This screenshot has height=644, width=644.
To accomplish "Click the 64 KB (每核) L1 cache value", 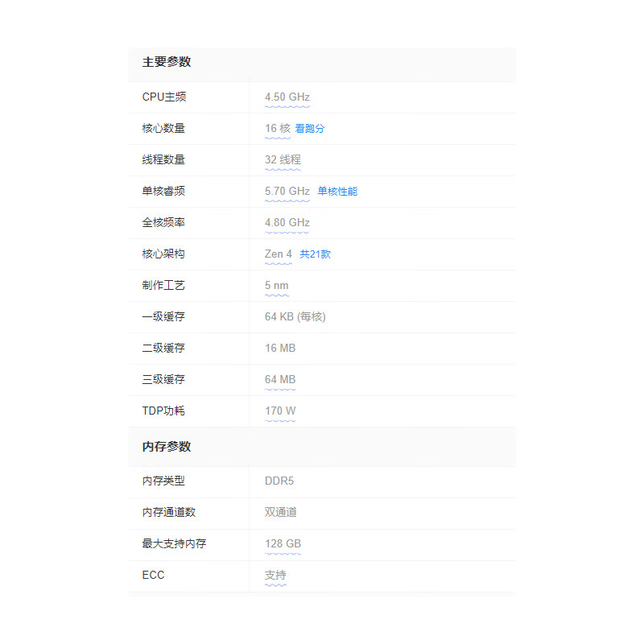I will coord(295,316).
